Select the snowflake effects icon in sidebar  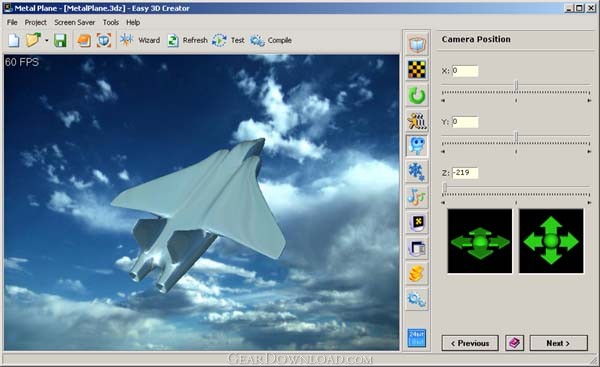tap(417, 171)
